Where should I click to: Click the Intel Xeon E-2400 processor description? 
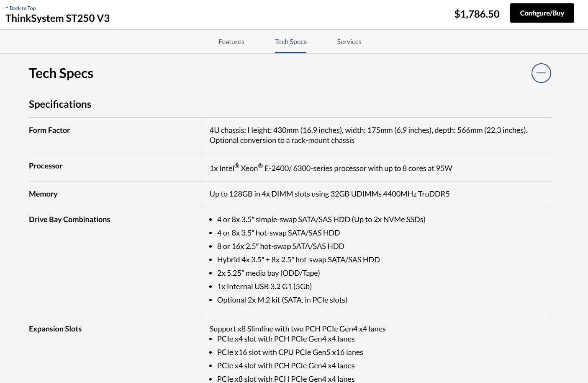[331, 168]
